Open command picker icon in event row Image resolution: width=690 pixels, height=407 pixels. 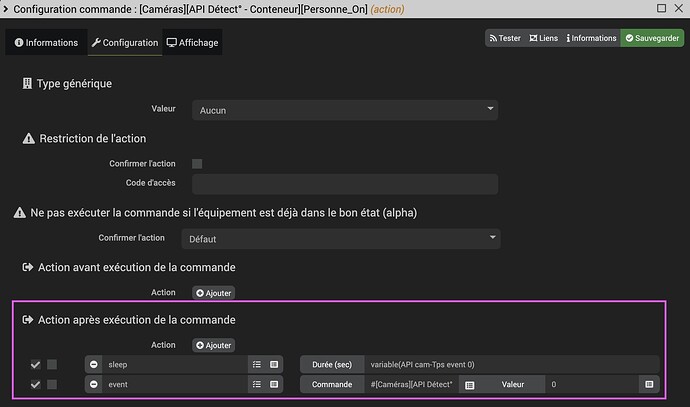(275, 384)
